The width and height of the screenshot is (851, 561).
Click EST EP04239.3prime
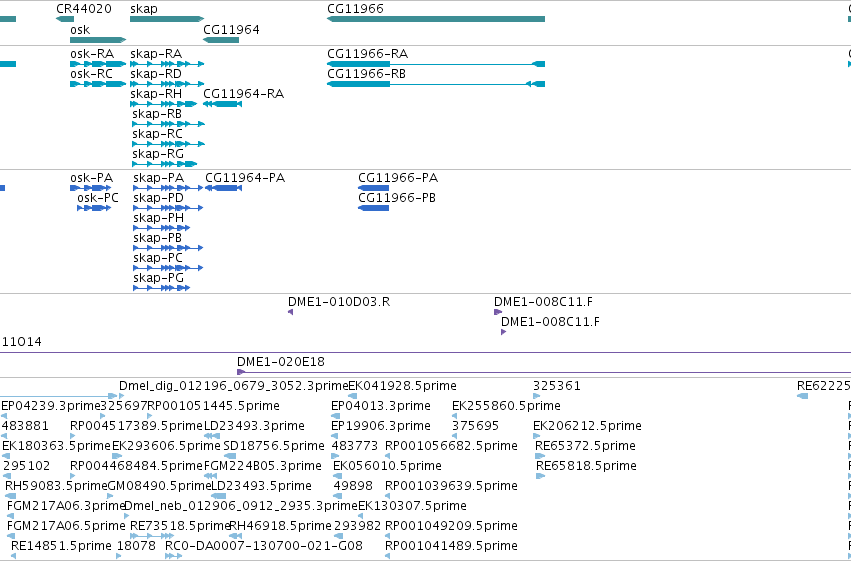4,417
